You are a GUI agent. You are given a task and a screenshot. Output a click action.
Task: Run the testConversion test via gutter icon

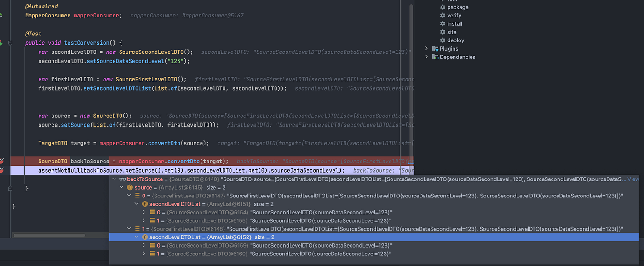pos(2,43)
